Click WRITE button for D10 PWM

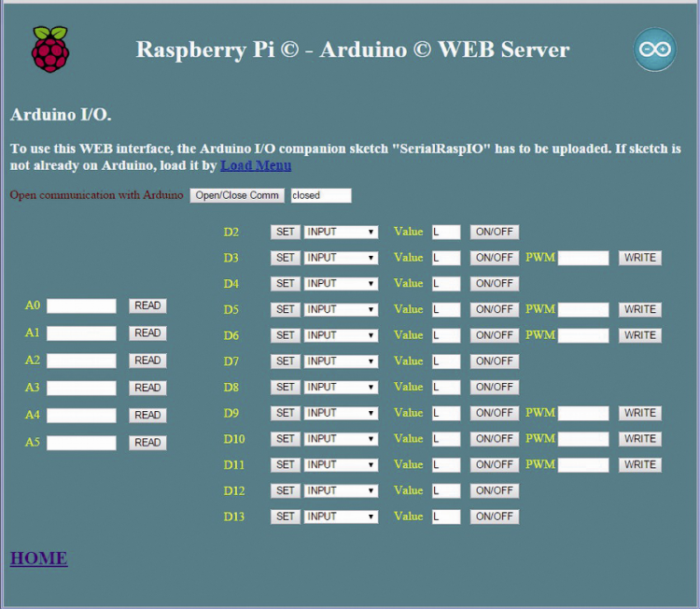click(x=639, y=439)
